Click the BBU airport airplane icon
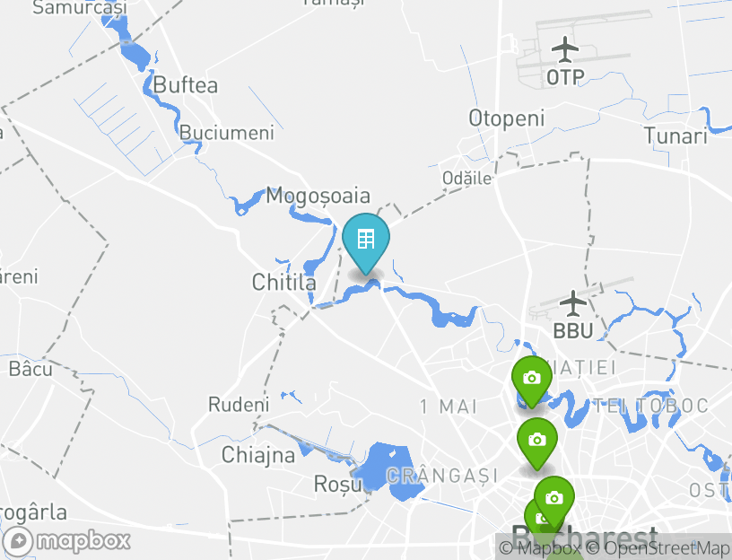732x560 pixels. [x=573, y=303]
